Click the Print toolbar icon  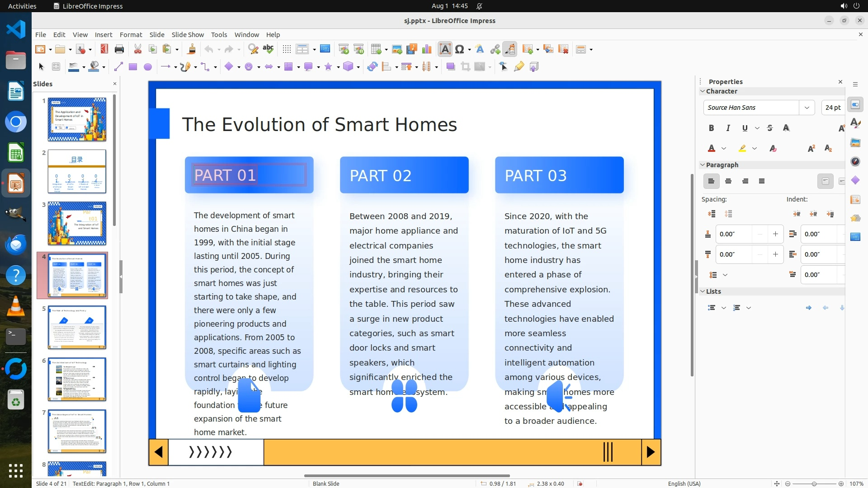coord(119,49)
